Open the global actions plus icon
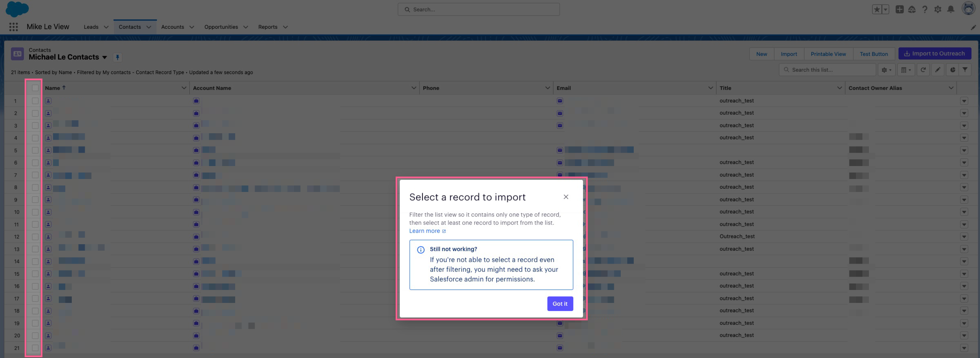This screenshot has width=980, height=358. point(899,9)
